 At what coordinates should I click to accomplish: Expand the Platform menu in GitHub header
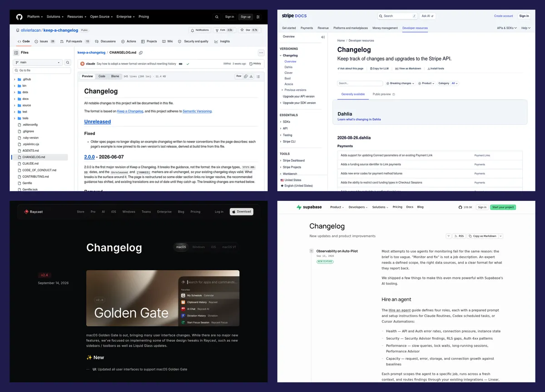pos(35,17)
